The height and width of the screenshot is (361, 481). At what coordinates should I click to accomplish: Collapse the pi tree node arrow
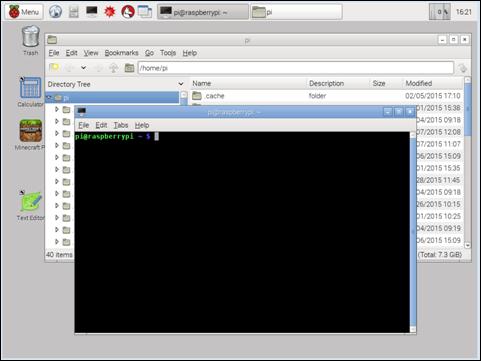click(x=49, y=98)
